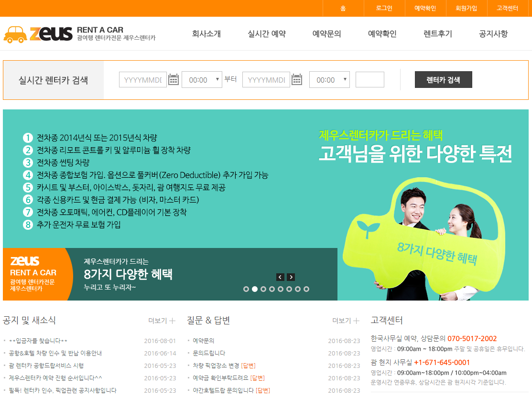Viewport: 532px width, 398px height.
Task: Open the 렌트후기 main menu
Action: (x=438, y=33)
